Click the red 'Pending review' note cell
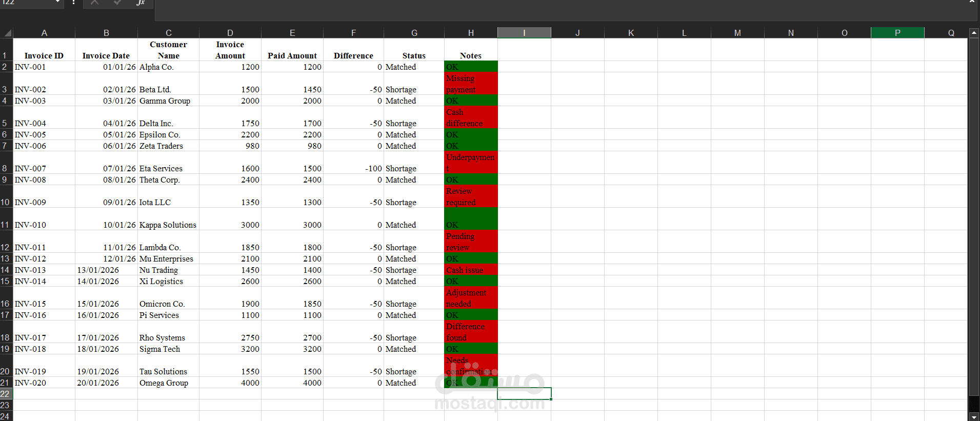This screenshot has height=421, width=980. 471,242
